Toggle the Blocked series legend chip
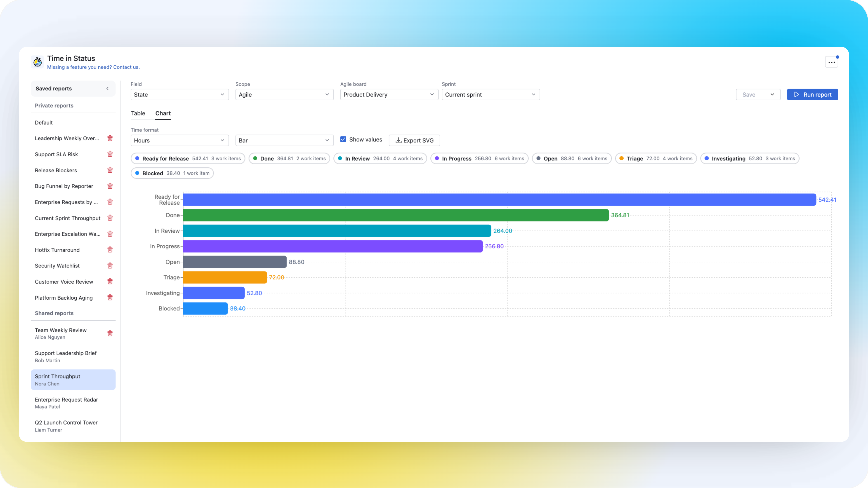868x488 pixels. tap(172, 174)
